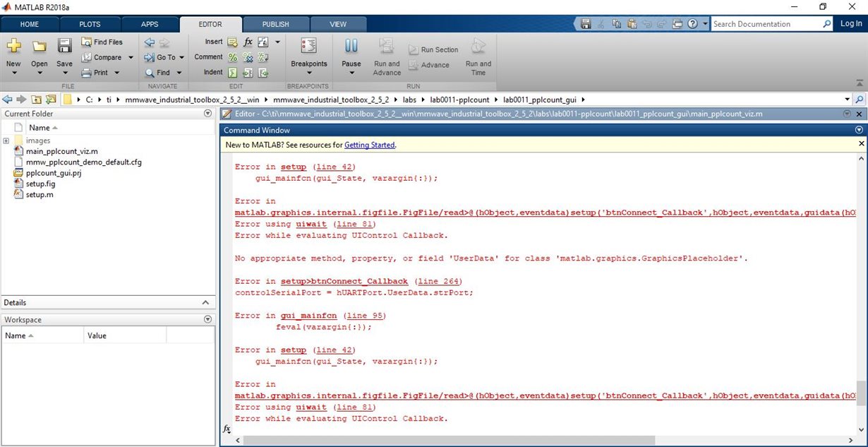
Task: Click the increase indent icon
Action: (x=248, y=73)
